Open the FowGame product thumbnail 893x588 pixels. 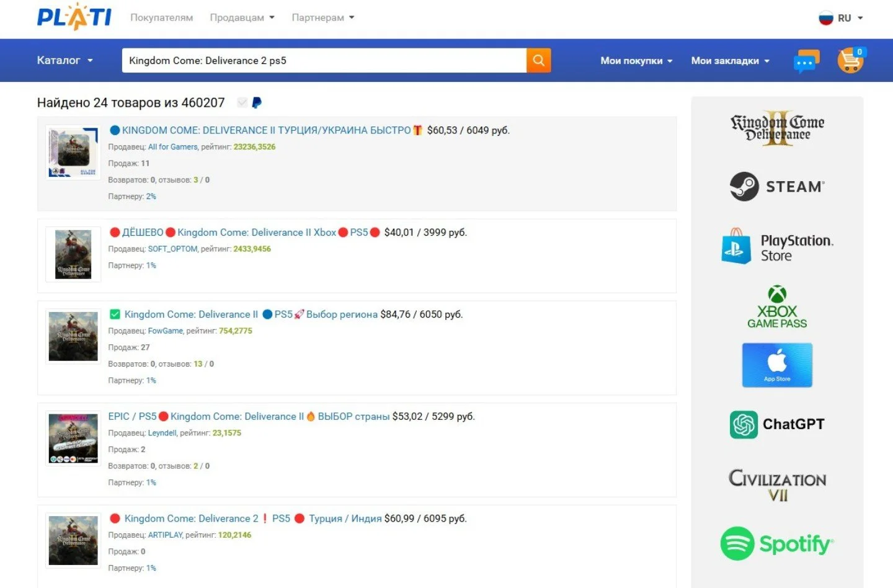pyautogui.click(x=73, y=336)
